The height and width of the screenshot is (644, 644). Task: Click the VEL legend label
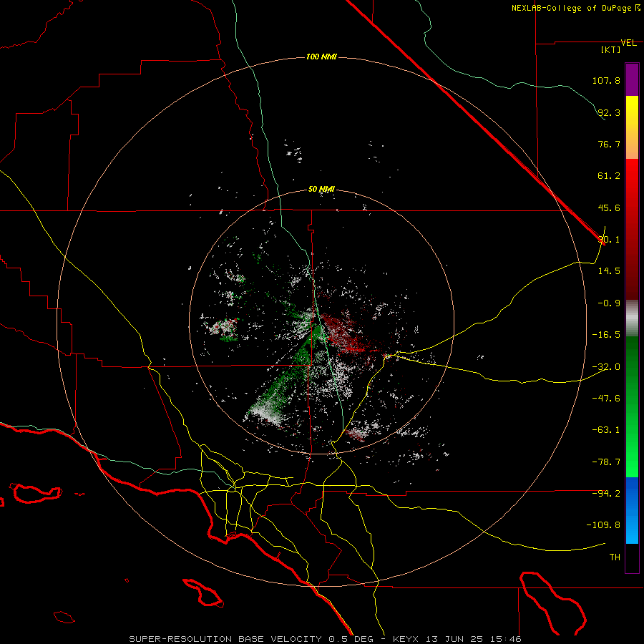[628, 43]
